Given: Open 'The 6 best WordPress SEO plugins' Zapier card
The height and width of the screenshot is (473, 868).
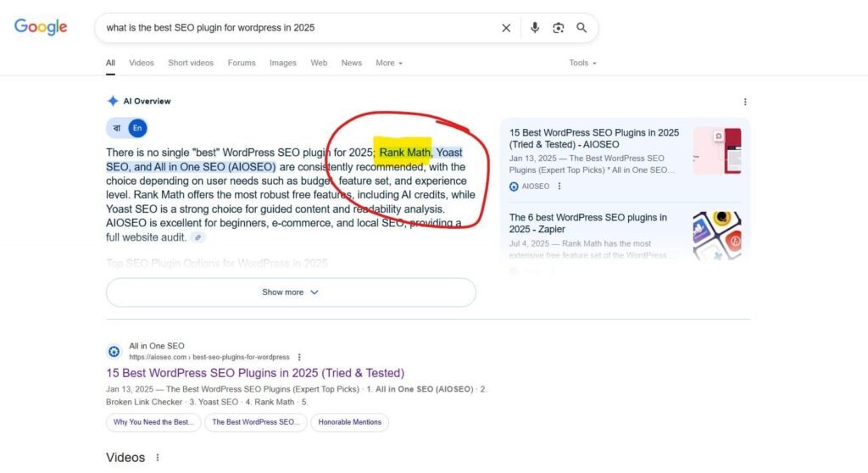Looking at the screenshot, I should tap(588, 223).
